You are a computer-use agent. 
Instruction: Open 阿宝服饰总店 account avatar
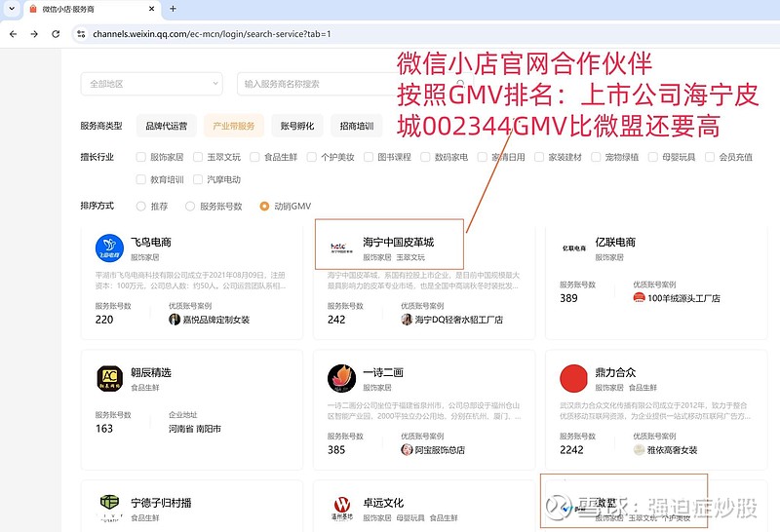tap(407, 449)
